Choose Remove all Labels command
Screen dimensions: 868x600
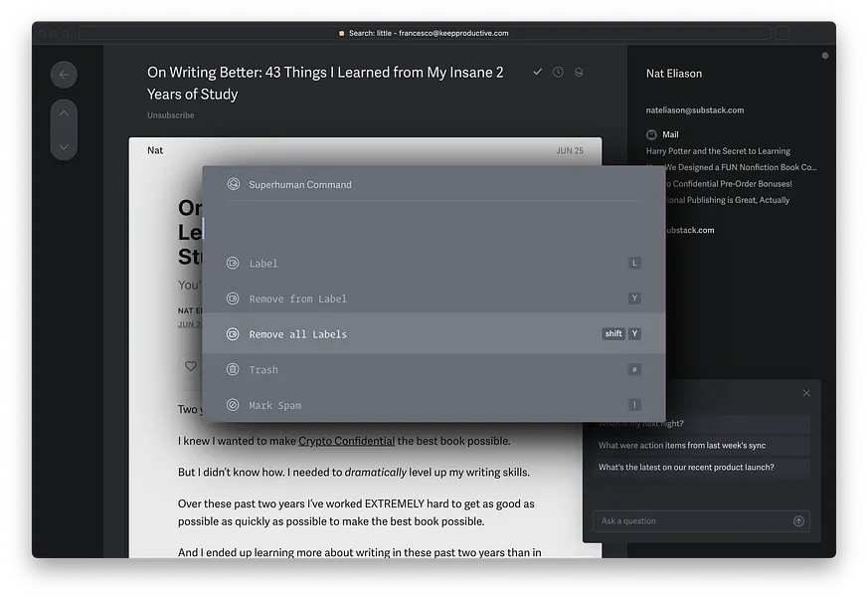434,334
